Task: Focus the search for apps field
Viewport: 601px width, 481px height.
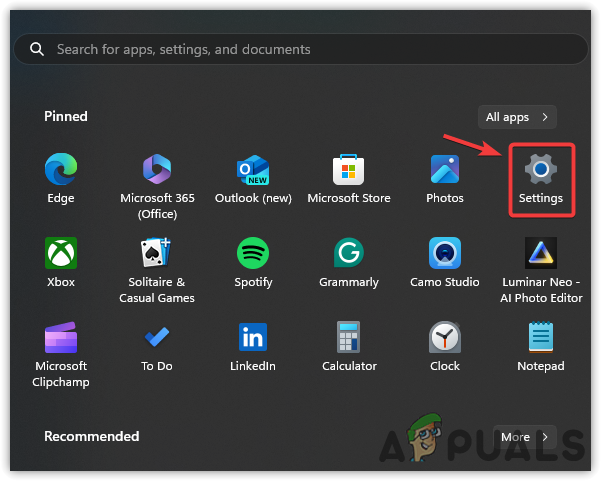Action: [301, 49]
